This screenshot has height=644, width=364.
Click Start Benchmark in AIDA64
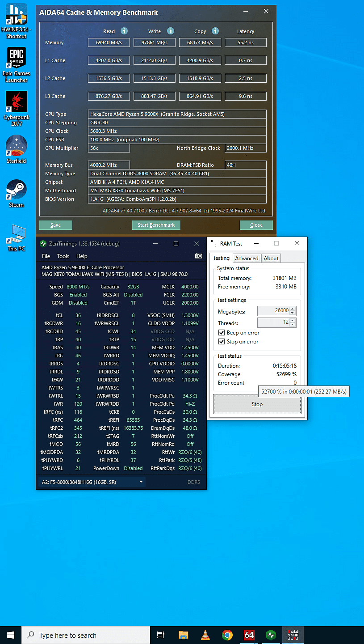tap(156, 225)
